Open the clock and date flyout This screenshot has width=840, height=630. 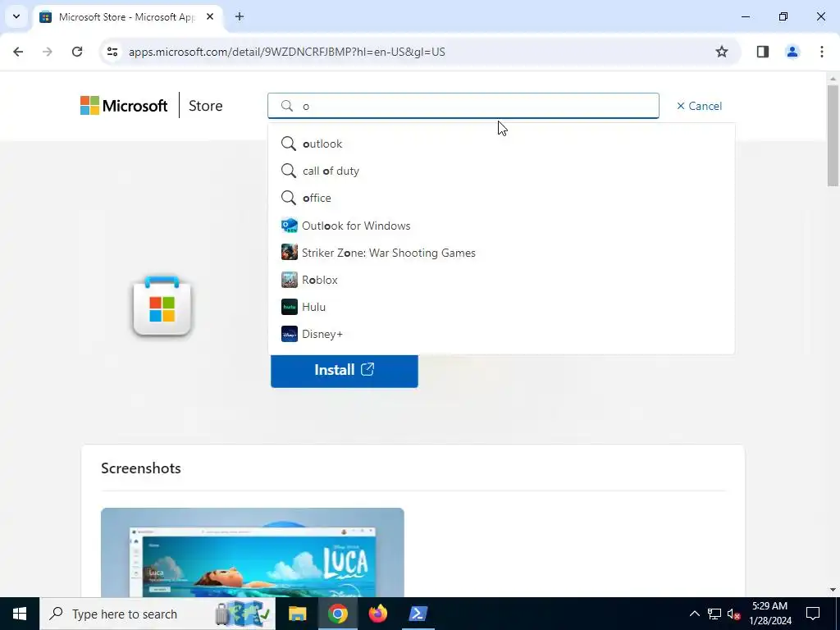click(769, 614)
